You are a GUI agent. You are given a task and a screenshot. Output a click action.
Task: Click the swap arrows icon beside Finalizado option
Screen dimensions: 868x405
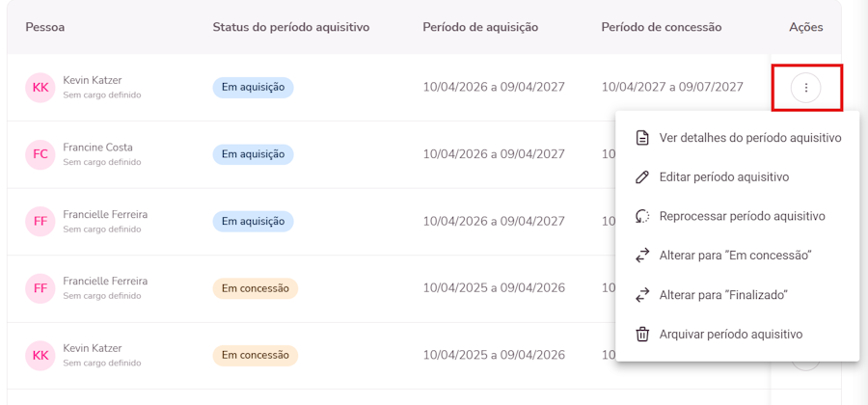(x=642, y=295)
